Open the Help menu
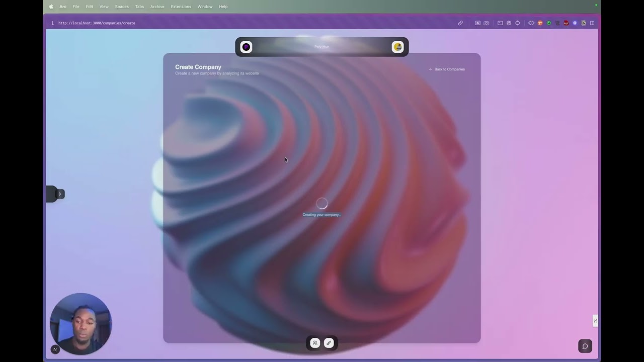644x362 pixels. [x=223, y=7]
